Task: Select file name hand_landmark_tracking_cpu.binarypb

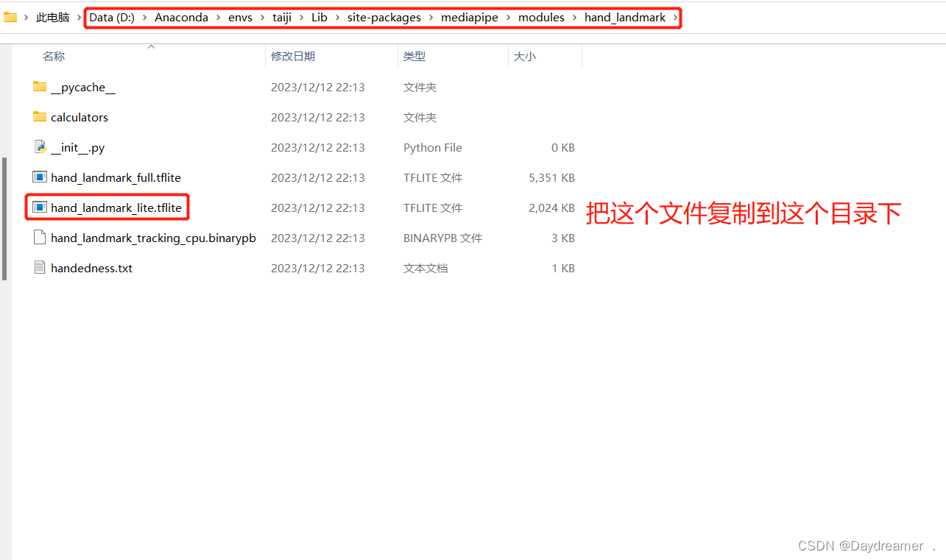Action: [153, 238]
